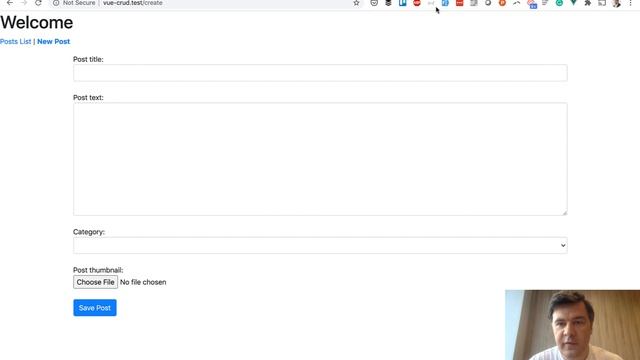The width and height of the screenshot is (640, 360).
Task: Click the webcam video overlay
Action: coord(572,325)
